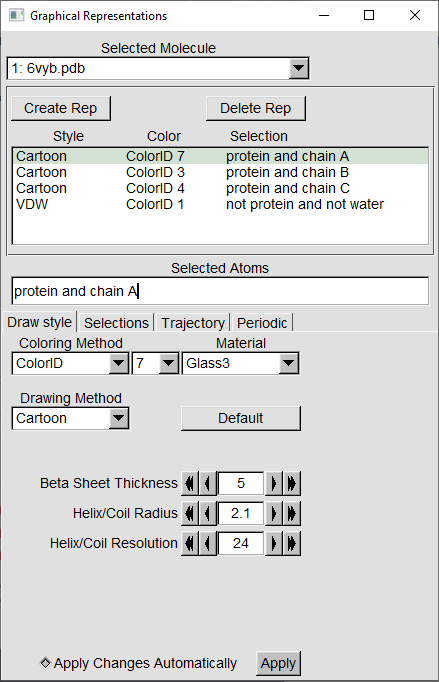The height and width of the screenshot is (682, 439).
Task: Decrease Helix/Coil Resolution by single step
Action: [208, 543]
